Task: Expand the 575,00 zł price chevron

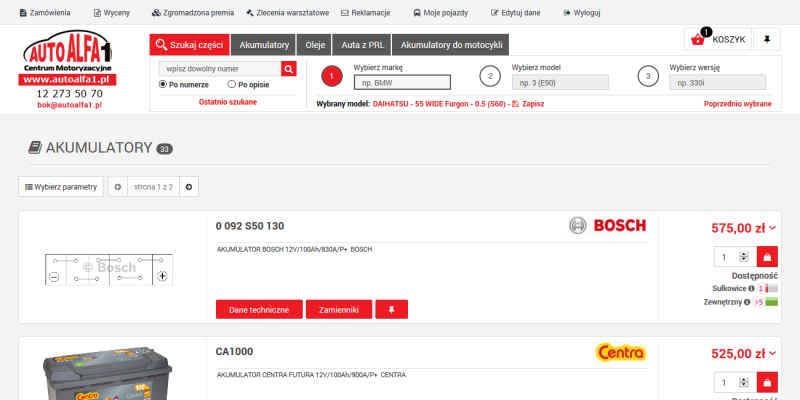Action: pyautogui.click(x=772, y=228)
